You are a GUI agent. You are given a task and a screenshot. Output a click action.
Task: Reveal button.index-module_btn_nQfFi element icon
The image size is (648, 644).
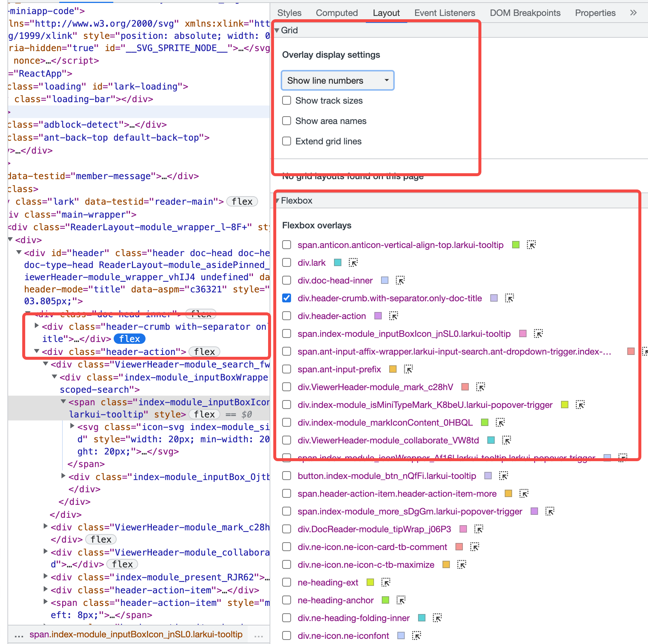click(x=504, y=476)
